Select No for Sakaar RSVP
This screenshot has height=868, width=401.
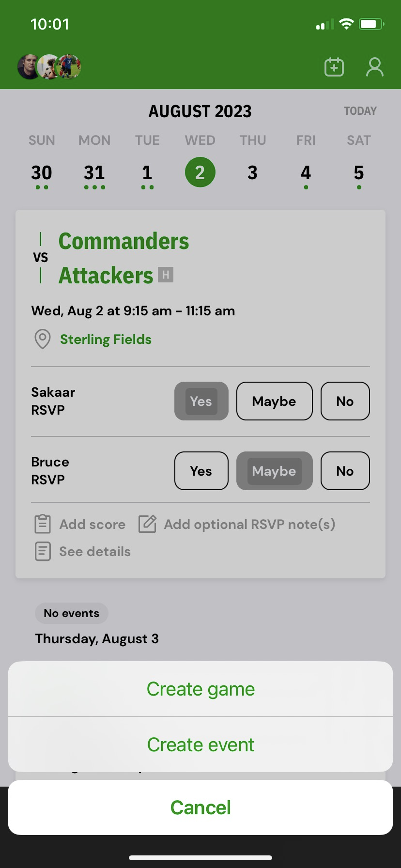pyautogui.click(x=345, y=401)
